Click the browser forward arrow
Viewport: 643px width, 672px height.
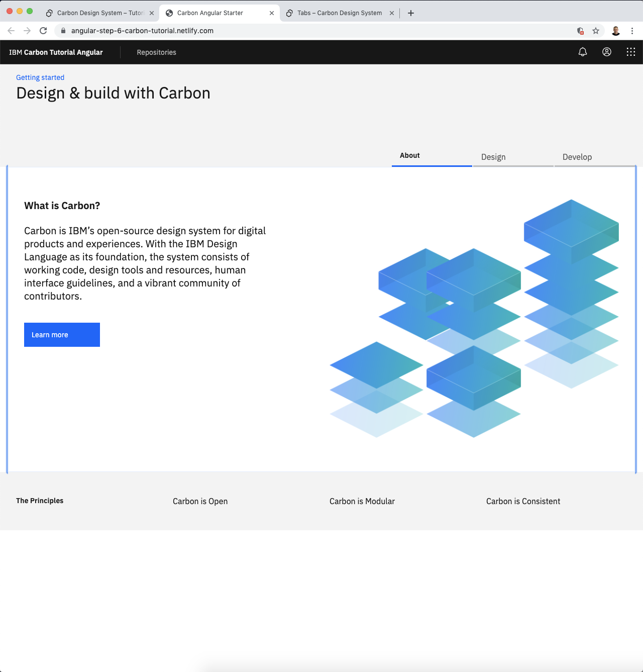(x=27, y=31)
